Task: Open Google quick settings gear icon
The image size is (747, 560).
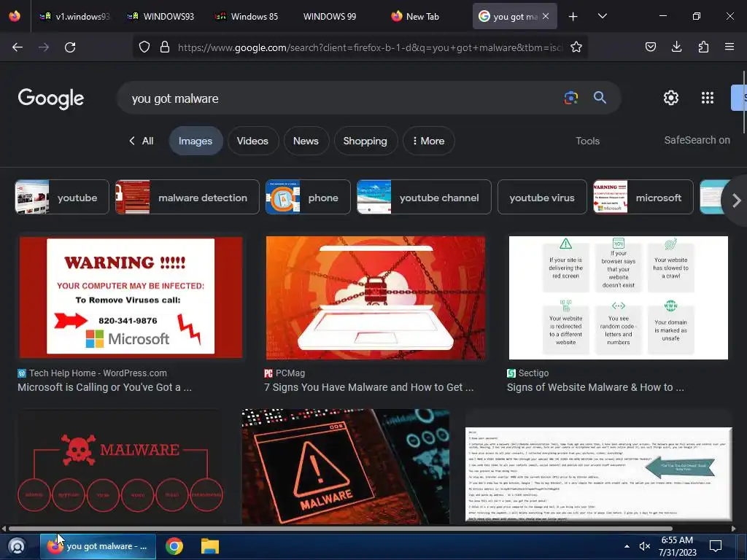Action: 671,98
